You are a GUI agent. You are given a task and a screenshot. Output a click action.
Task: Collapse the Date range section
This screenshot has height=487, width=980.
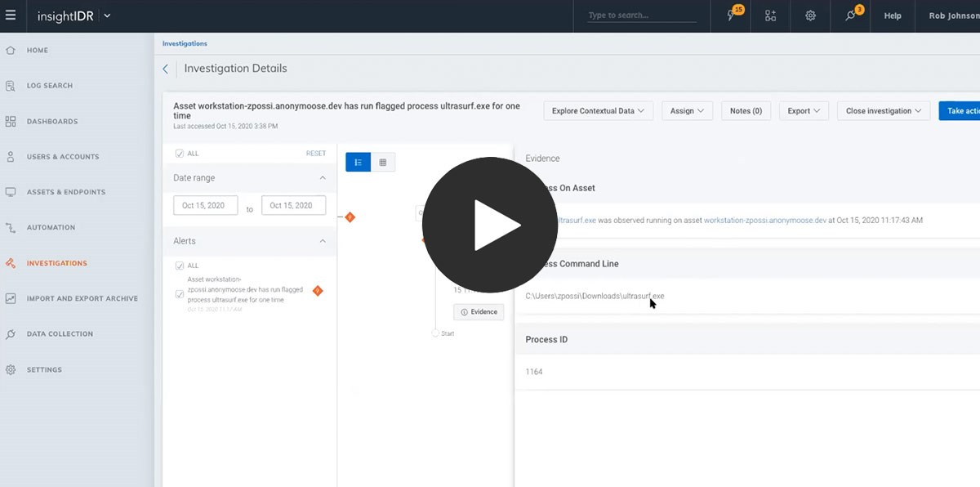[x=323, y=178]
